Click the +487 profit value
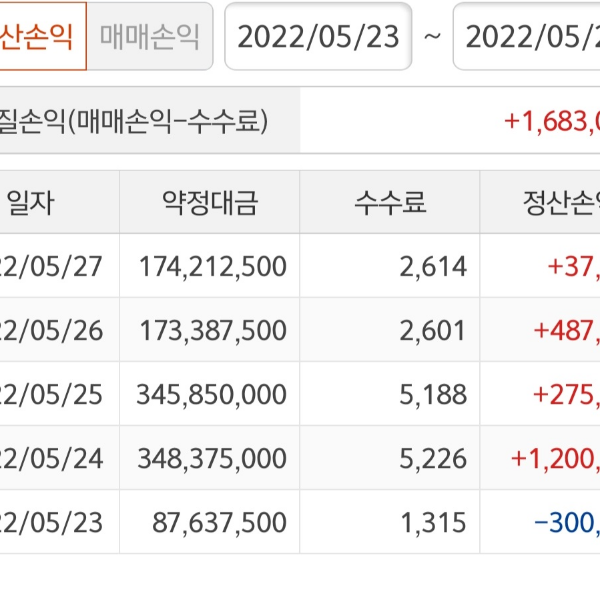The height and width of the screenshot is (600, 600). [x=566, y=330]
